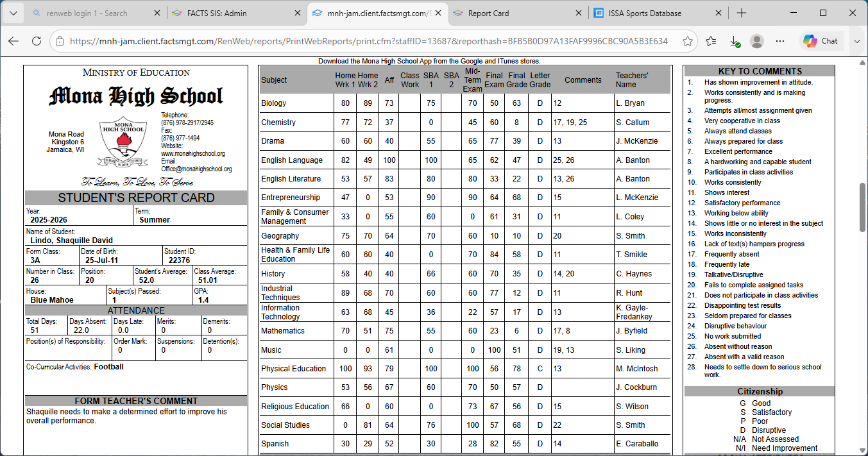Click the GPA value 1.4

(x=203, y=300)
